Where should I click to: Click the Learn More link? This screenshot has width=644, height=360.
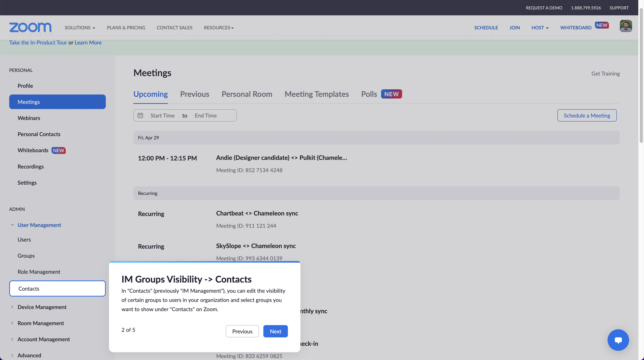pyautogui.click(x=88, y=43)
